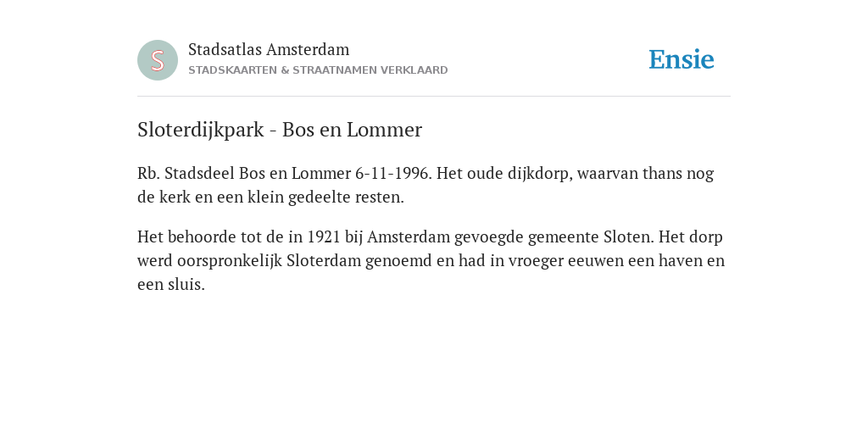Screen dimensions: 868x434
Task: Click the year 1921 in second paragraph
Action: coord(324,237)
